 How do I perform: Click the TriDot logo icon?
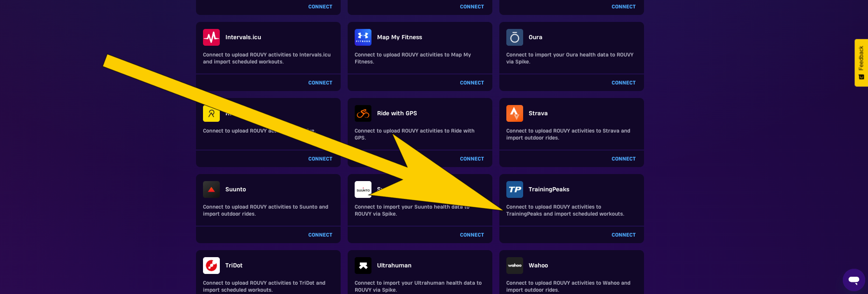pyautogui.click(x=211, y=266)
